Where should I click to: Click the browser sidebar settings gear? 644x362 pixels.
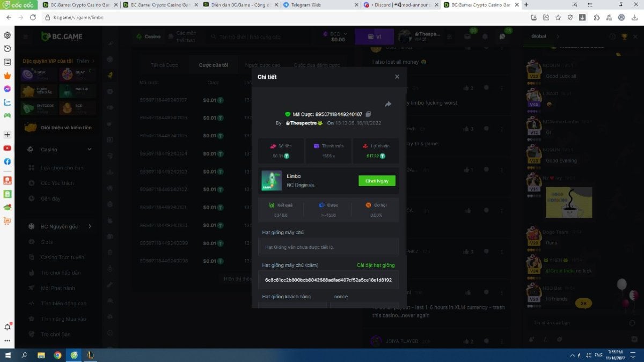(x=8, y=35)
